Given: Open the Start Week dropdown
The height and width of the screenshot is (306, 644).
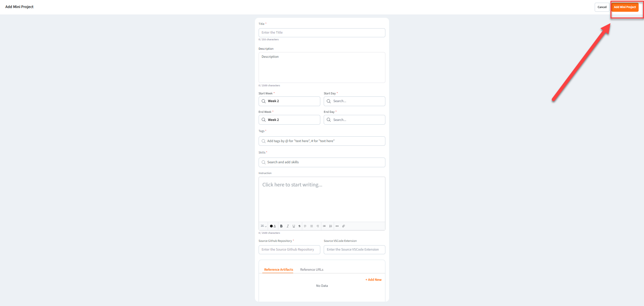Looking at the screenshot, I should pos(289,101).
